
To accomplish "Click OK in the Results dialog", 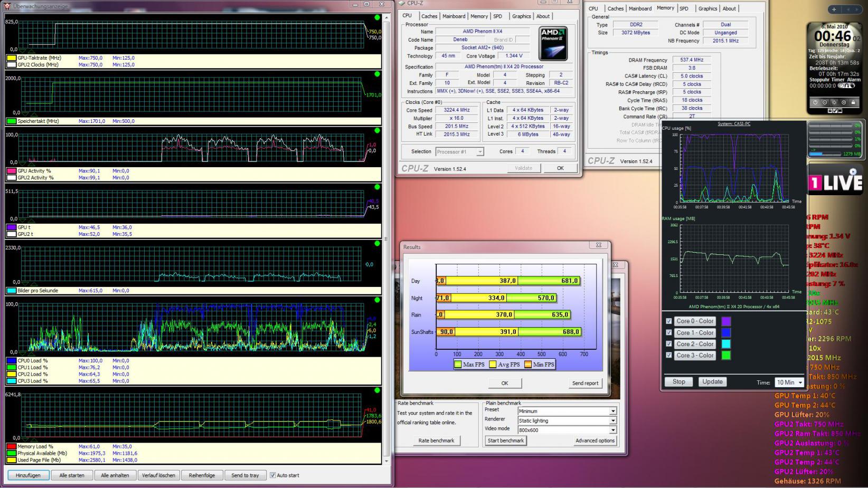I will tap(505, 384).
